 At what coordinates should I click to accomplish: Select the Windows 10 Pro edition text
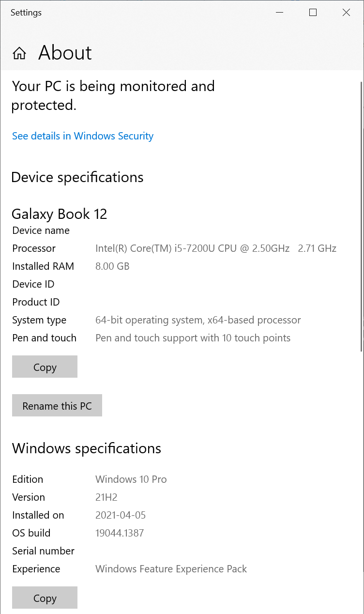pyautogui.click(x=131, y=479)
